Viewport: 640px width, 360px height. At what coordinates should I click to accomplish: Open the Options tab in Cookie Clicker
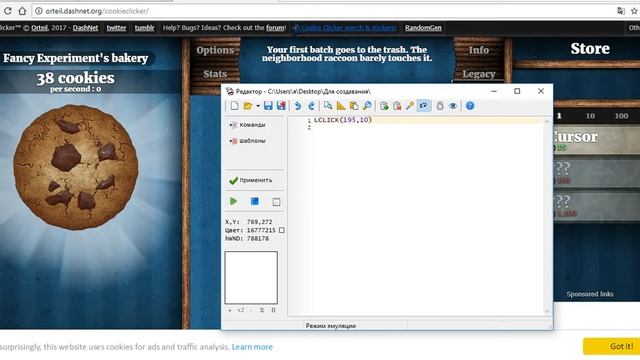[x=215, y=50]
